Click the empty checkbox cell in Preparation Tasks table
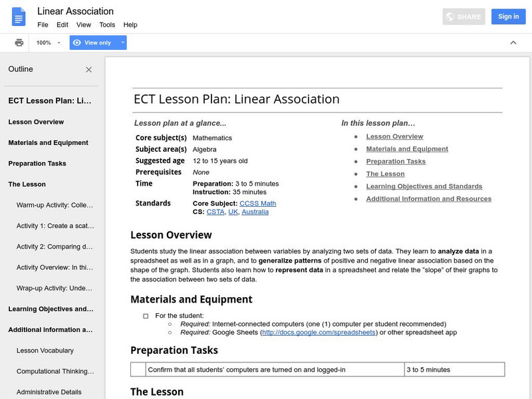This screenshot has width=532, height=399. (138, 370)
